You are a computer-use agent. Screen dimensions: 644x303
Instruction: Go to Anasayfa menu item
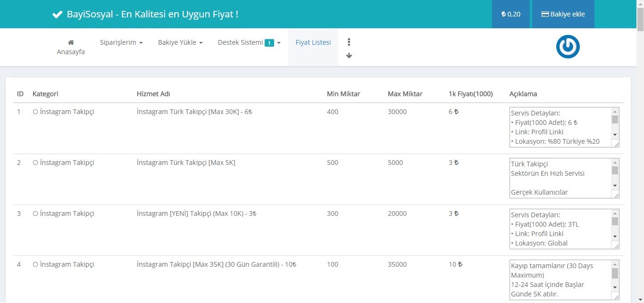click(x=71, y=52)
